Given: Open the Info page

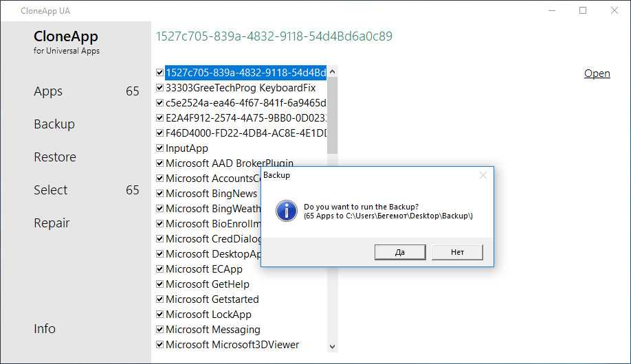Looking at the screenshot, I should (x=45, y=329).
